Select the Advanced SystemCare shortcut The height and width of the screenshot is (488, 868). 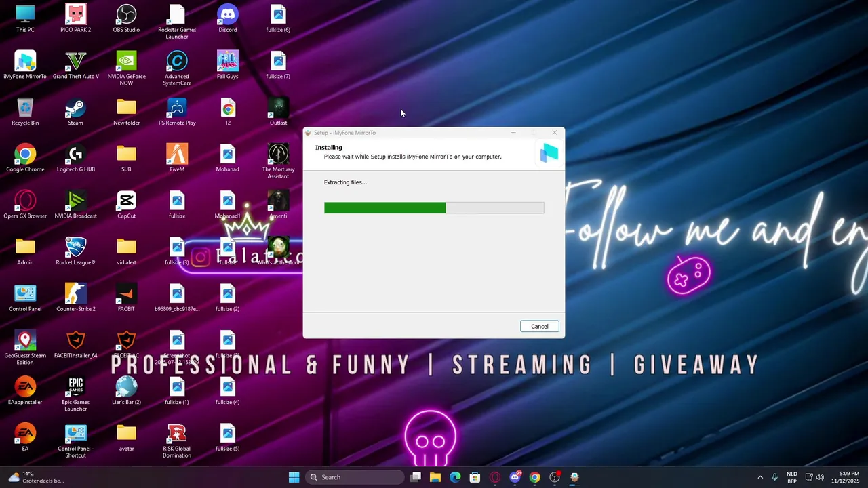point(177,69)
